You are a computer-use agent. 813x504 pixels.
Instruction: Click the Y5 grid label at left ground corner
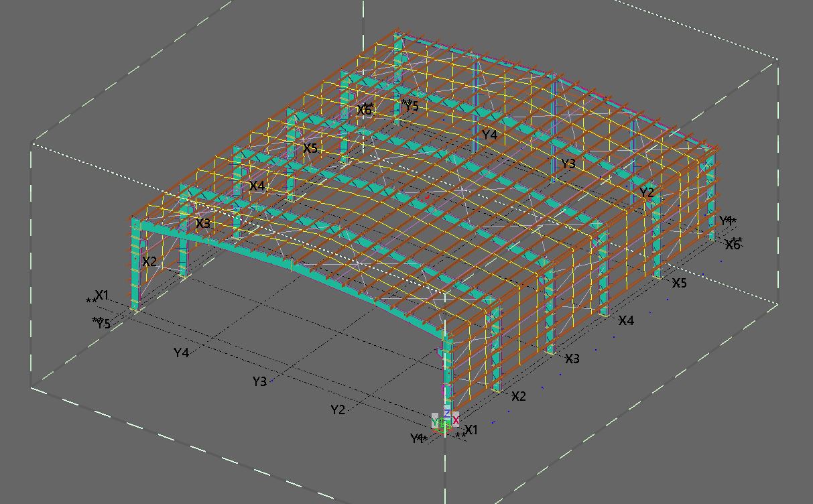[x=103, y=324]
